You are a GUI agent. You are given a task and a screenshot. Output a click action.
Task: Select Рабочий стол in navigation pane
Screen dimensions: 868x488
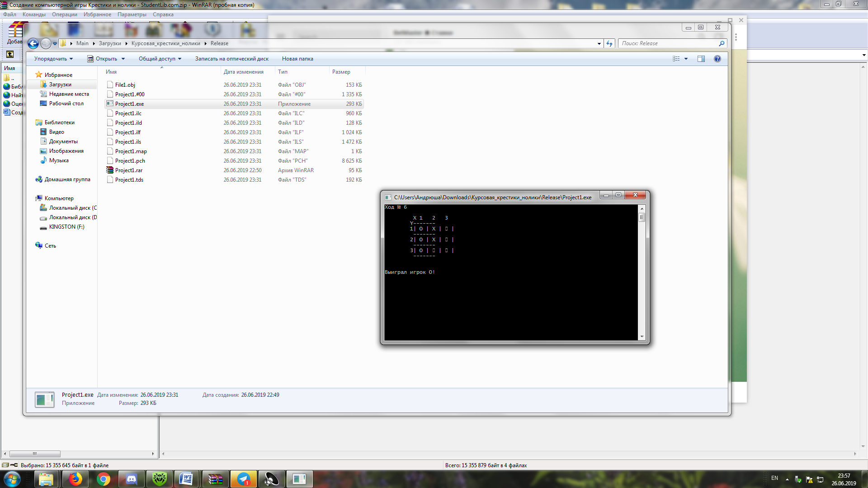66,103
